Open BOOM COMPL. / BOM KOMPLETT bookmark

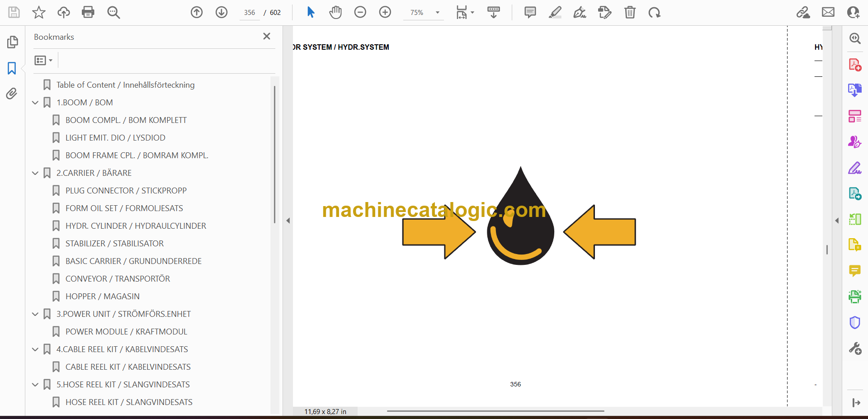tap(126, 120)
